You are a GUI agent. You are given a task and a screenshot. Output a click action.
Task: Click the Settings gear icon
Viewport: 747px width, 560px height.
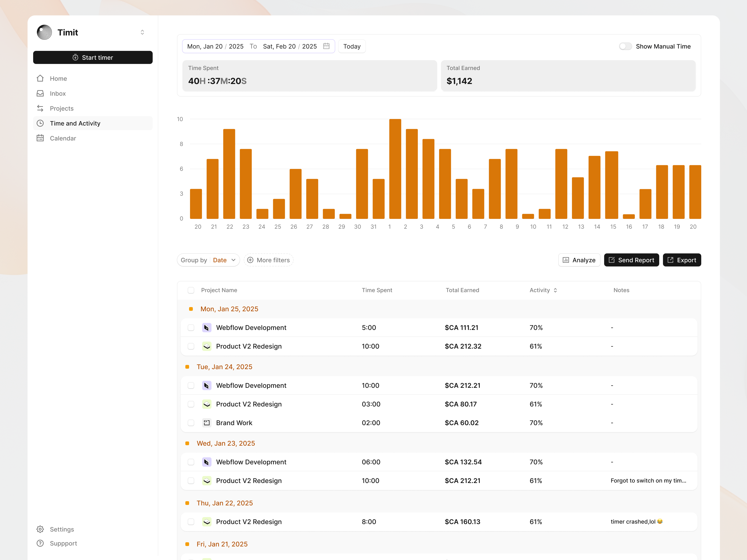(x=40, y=529)
